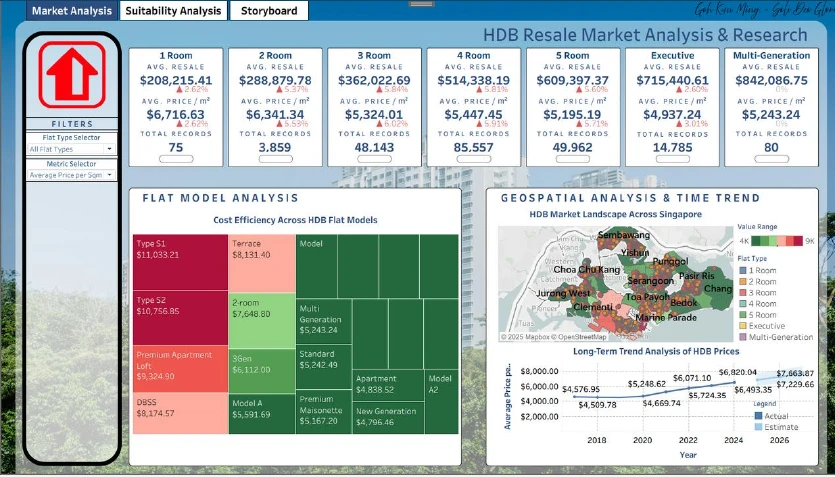The height and width of the screenshot is (477, 835).
Task: Click the Multi-Generation legend color swatch
Action: (x=743, y=337)
